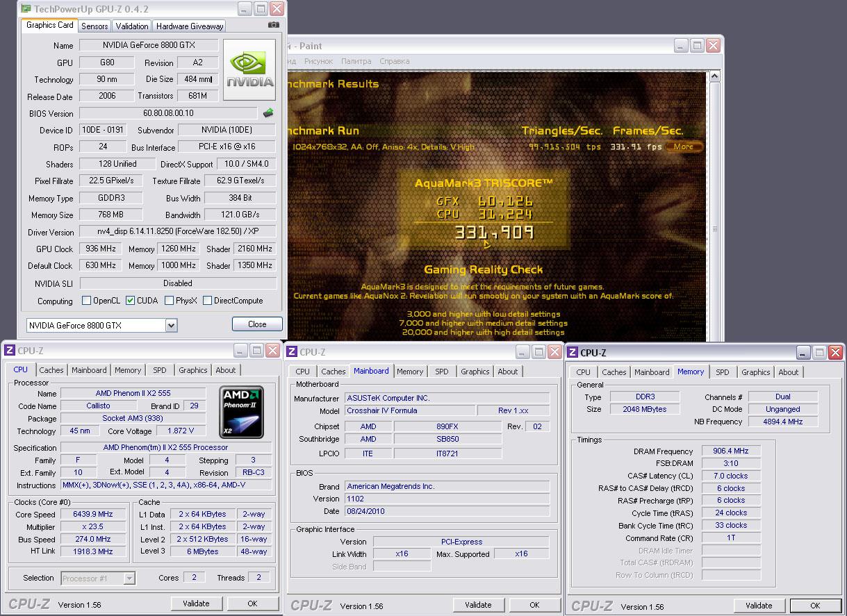Viewport: 847px width, 616px height.
Task: Open CPU tab in CPU-Z window showing Timings
Action: pos(584,372)
